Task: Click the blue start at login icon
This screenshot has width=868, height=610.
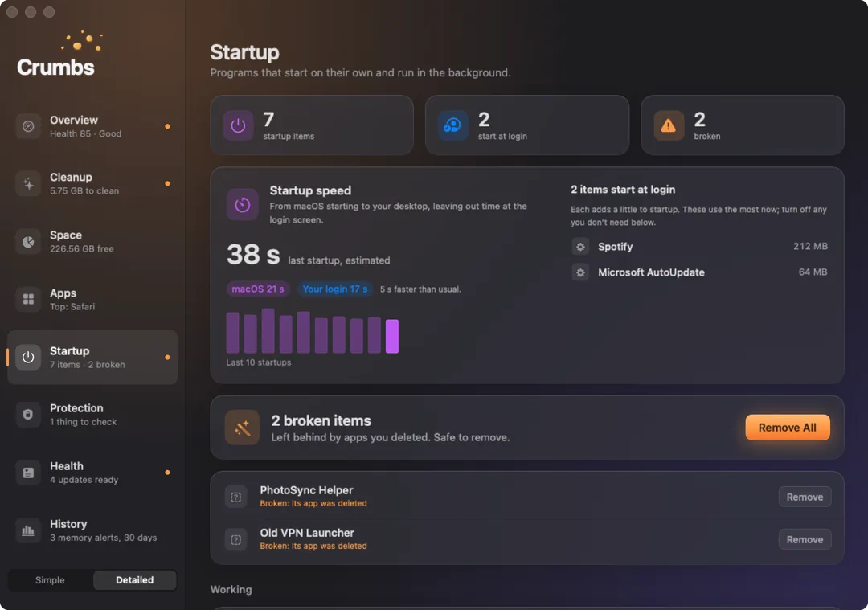Action: point(452,125)
